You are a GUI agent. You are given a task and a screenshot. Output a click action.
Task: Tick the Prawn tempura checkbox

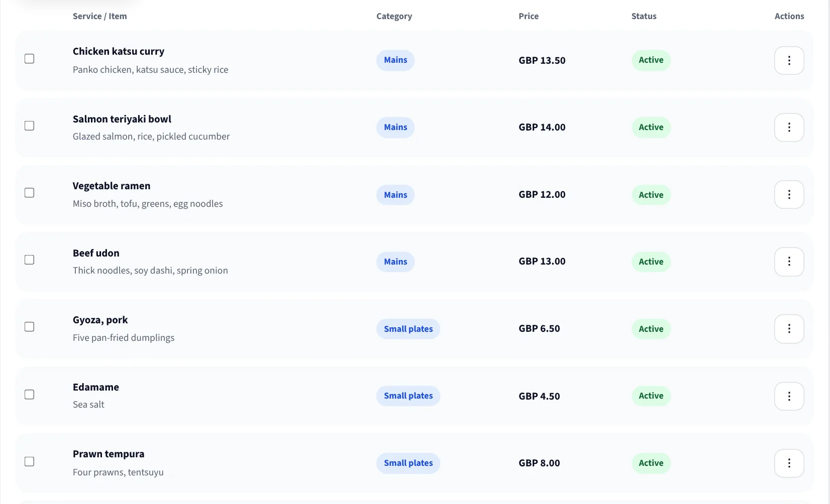click(x=30, y=461)
